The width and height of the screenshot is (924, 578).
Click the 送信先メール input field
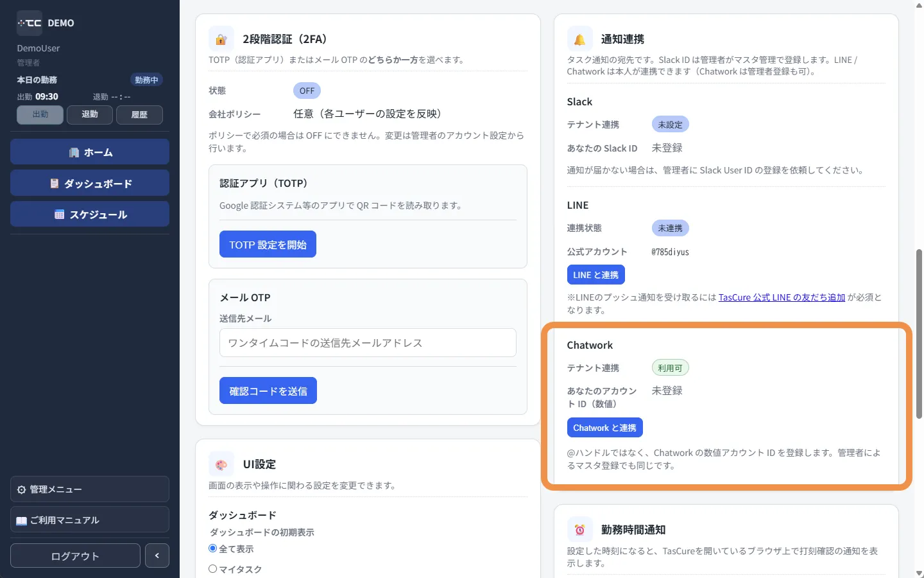(368, 343)
